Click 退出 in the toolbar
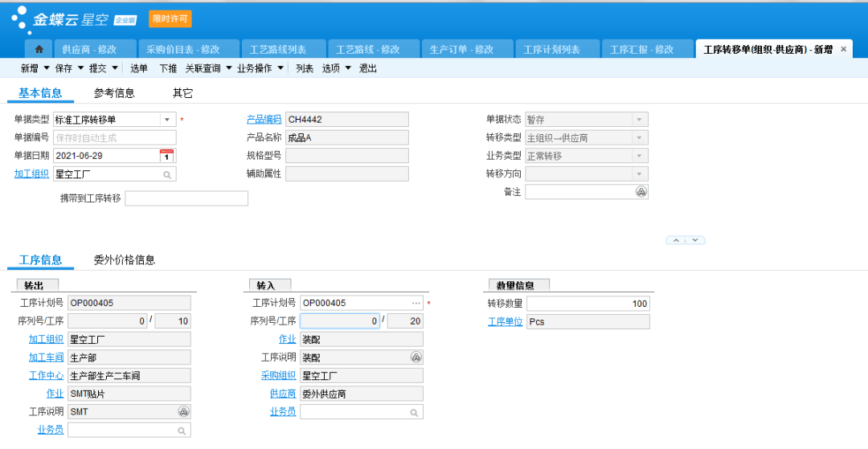Image resolution: width=868 pixels, height=449 pixels. pyautogui.click(x=367, y=68)
